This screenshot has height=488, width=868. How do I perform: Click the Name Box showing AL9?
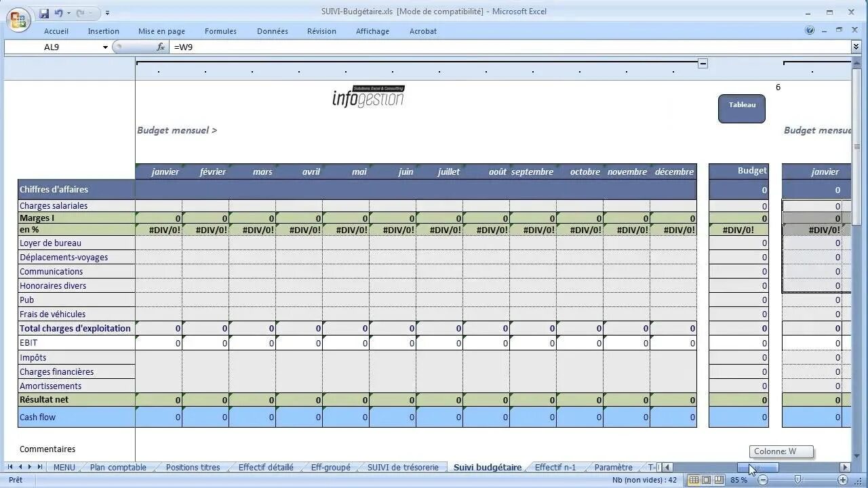52,47
